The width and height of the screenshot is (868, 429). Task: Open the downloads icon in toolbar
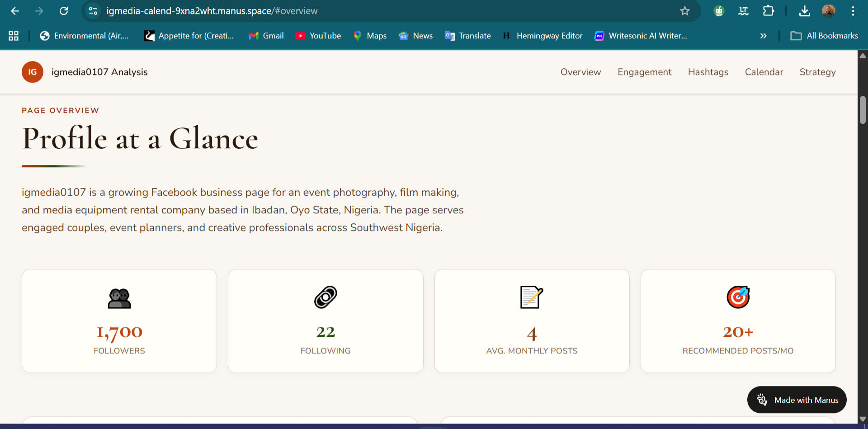tap(804, 11)
